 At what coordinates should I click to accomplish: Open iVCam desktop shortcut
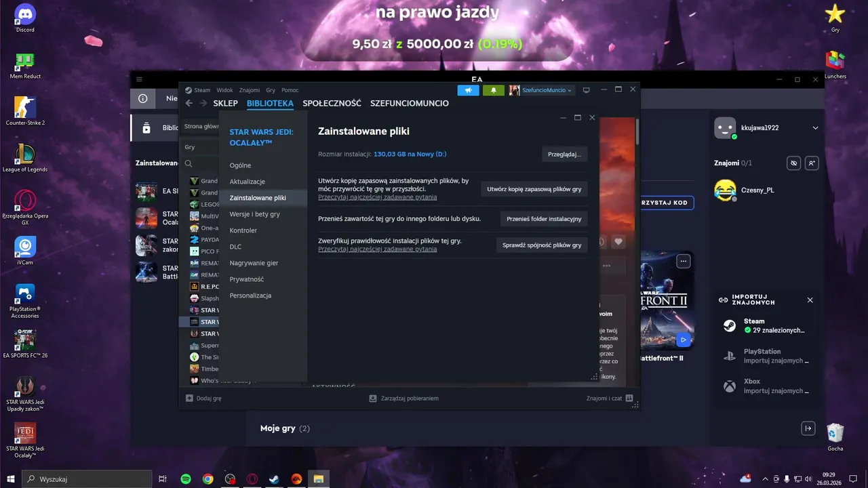[x=25, y=251]
